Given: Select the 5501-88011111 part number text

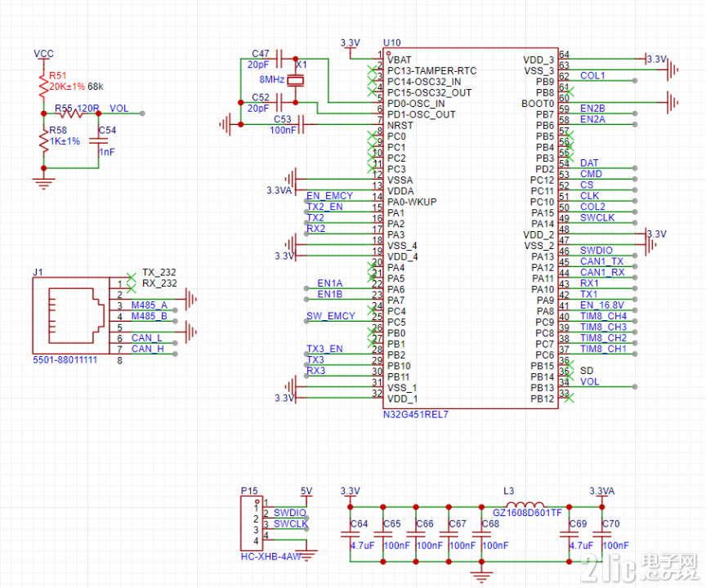Looking at the screenshot, I should coord(65,360).
